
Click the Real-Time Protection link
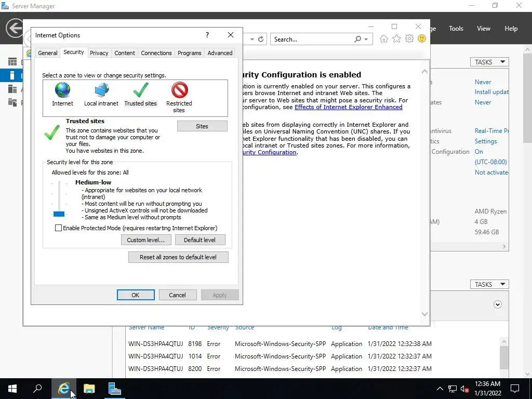pos(491,130)
